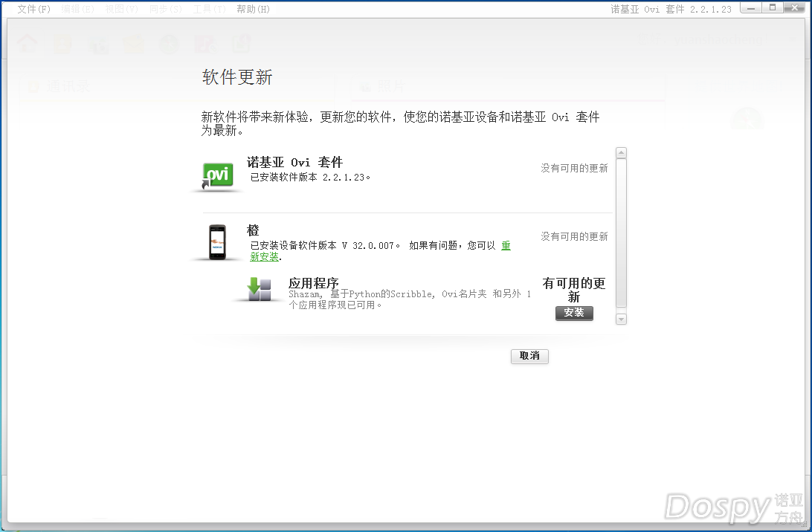Close the Ovi Suite window
This screenshot has height=532, width=812.
(794, 7)
